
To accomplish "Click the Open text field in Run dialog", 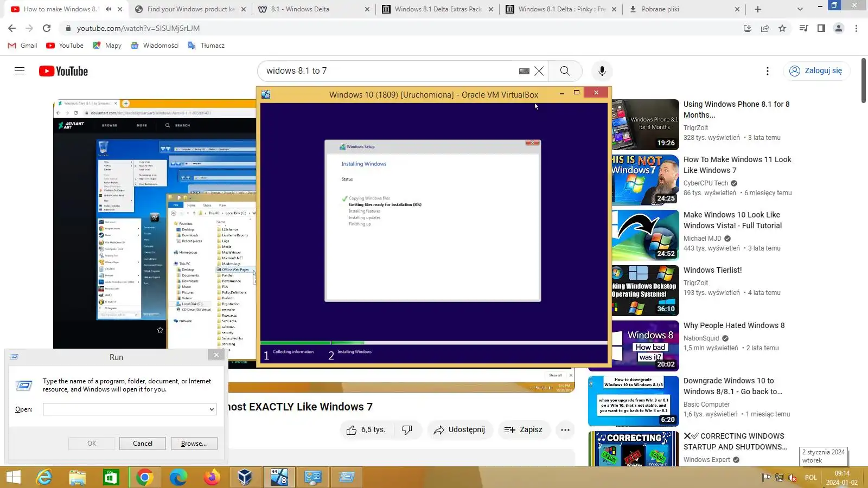I will (x=125, y=409).
